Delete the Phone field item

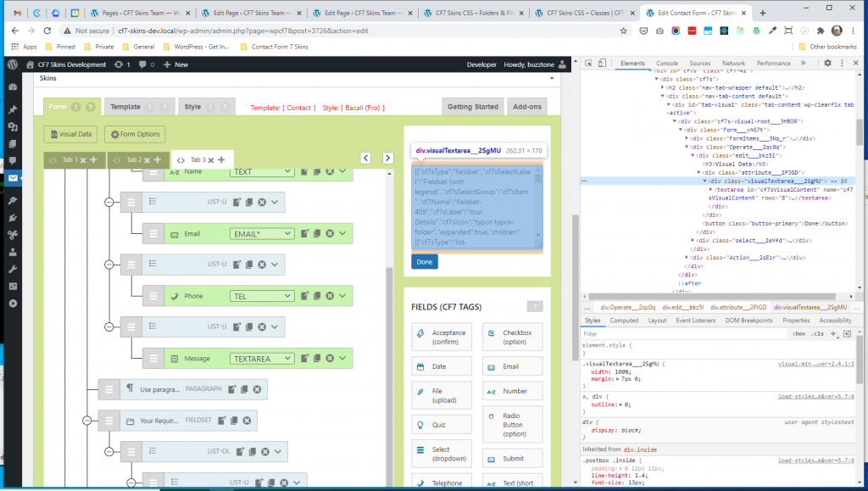click(x=330, y=297)
